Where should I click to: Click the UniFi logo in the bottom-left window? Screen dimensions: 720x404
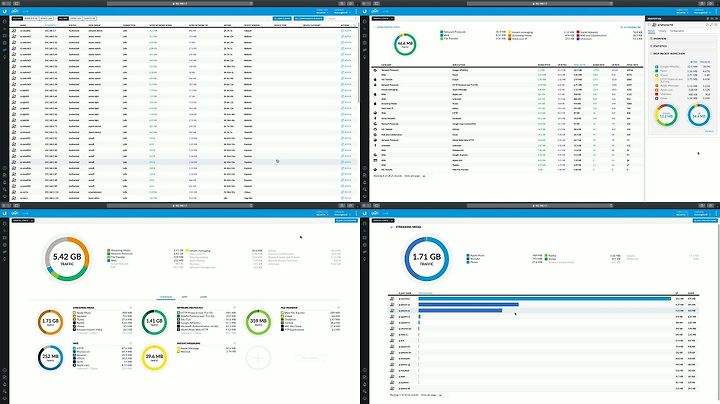pos(15,213)
